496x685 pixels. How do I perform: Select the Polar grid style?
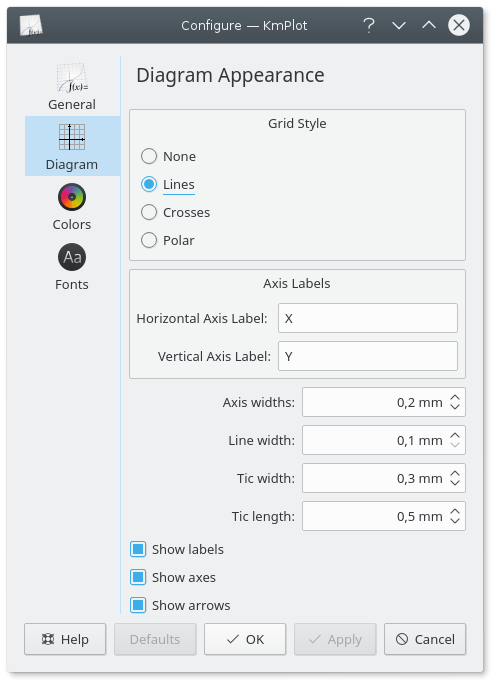149,240
